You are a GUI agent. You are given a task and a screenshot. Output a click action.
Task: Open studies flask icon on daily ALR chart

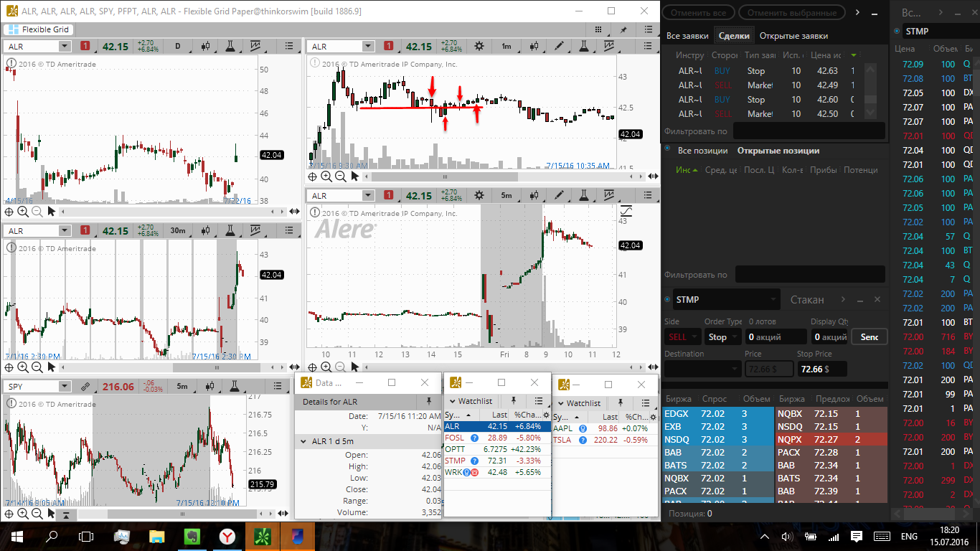(230, 46)
